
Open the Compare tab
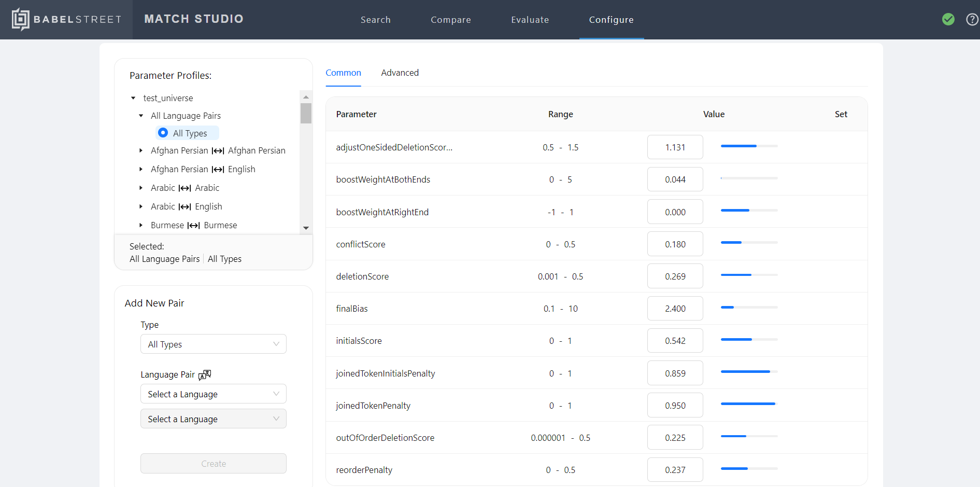(x=451, y=20)
